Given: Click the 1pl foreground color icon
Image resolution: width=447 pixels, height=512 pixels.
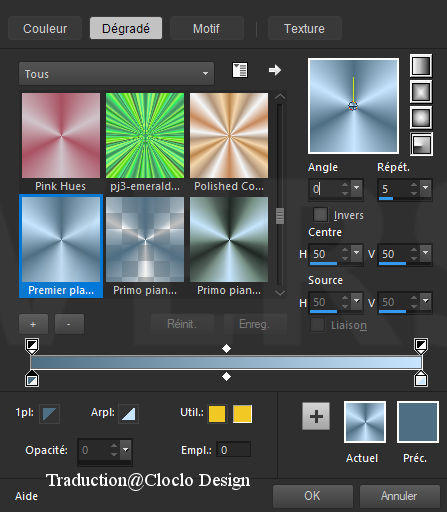Looking at the screenshot, I should [x=49, y=413].
